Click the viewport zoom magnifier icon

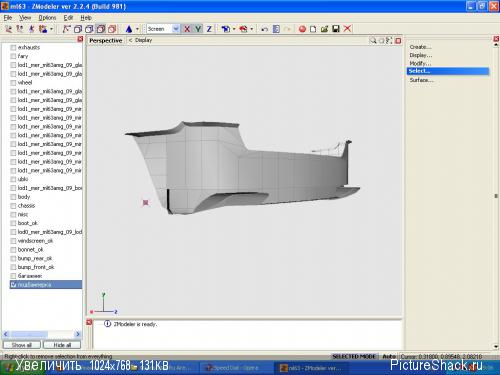point(373,40)
